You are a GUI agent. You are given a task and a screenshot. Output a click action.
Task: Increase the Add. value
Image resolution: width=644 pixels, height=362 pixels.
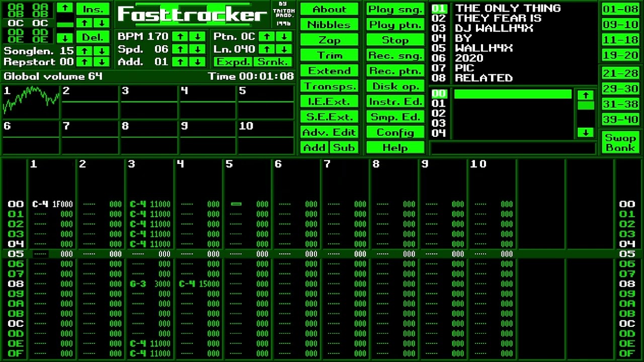(180, 62)
